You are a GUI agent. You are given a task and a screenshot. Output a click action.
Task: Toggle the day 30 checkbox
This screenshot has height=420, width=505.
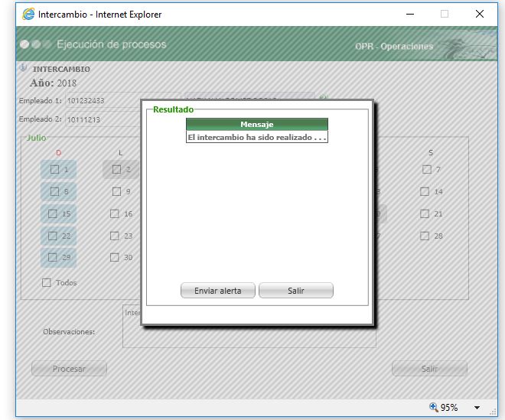[114, 257]
